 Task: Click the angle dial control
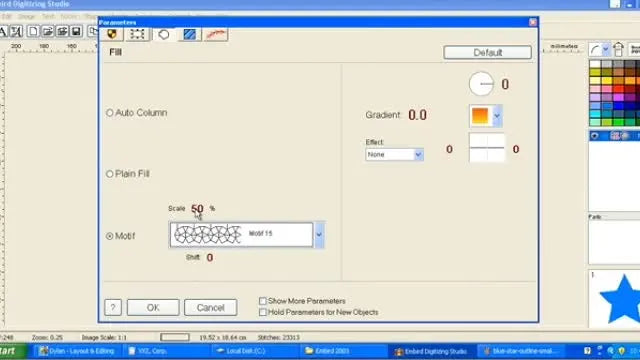click(x=481, y=84)
